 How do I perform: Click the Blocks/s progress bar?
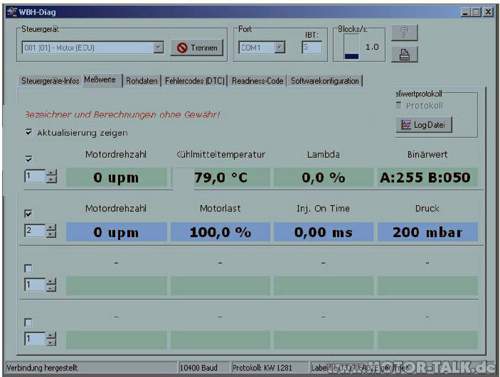pyautogui.click(x=352, y=47)
